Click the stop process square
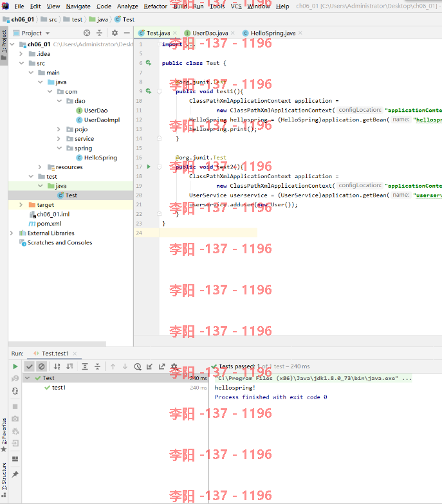The image size is (442, 504). [15, 406]
